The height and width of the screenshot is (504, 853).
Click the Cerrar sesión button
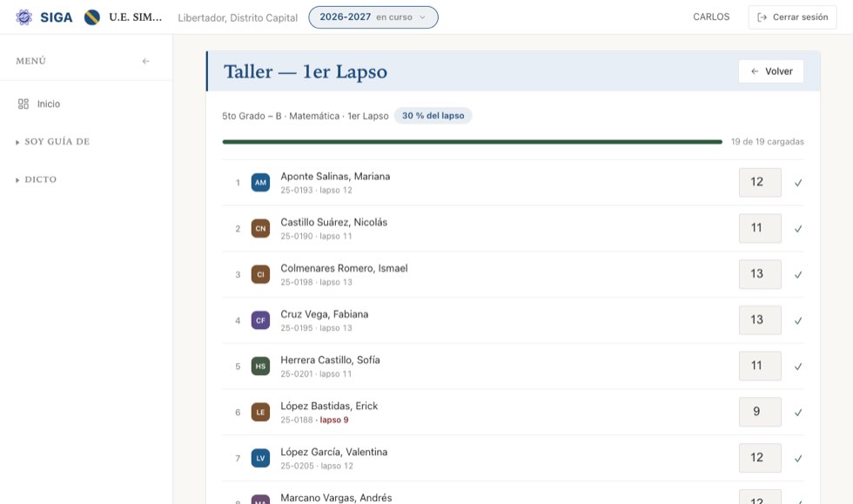[792, 17]
